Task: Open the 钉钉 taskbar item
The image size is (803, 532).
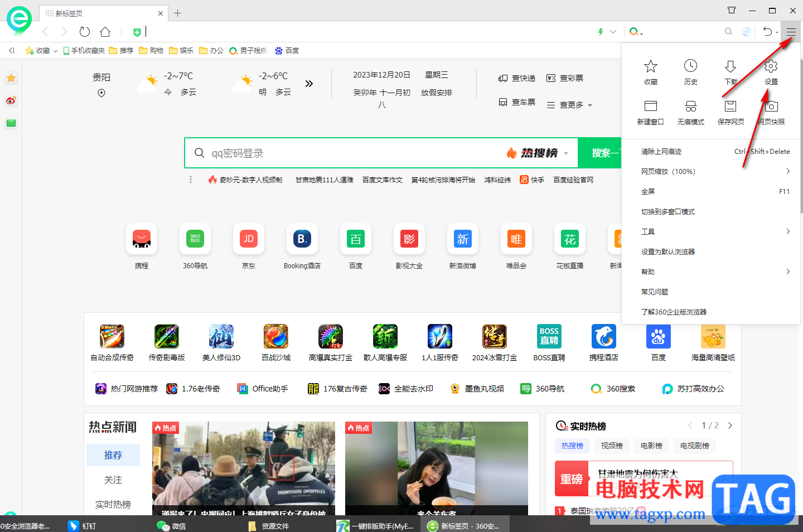Action: point(82,525)
